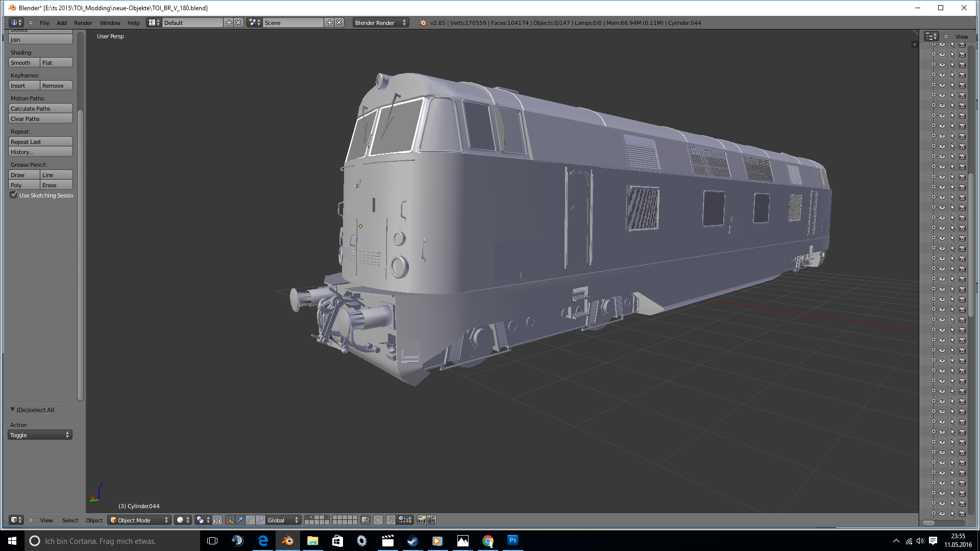Screen dimensions: 980x551
Task: Open the Object Mode dropdown
Action: coord(139,520)
